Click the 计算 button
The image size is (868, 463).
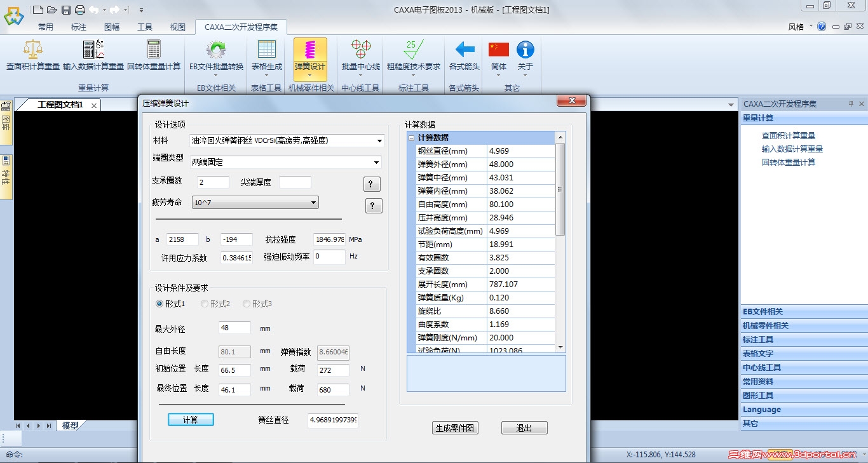click(x=191, y=420)
